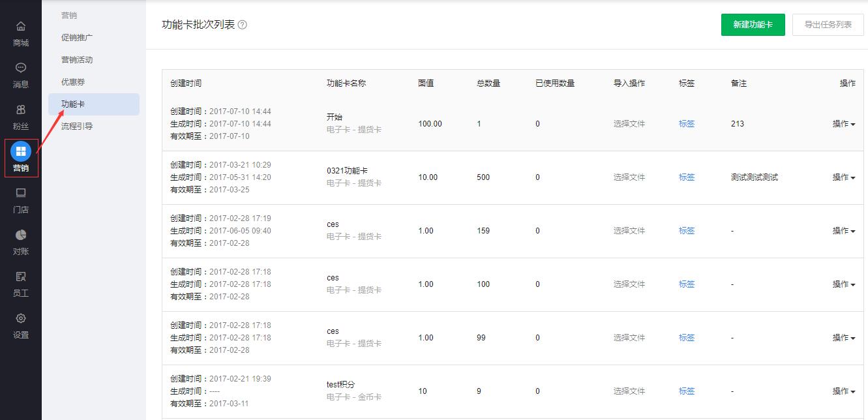868x420 pixels.
Task: Click the 营销 marketing grid icon
Action: [21, 151]
